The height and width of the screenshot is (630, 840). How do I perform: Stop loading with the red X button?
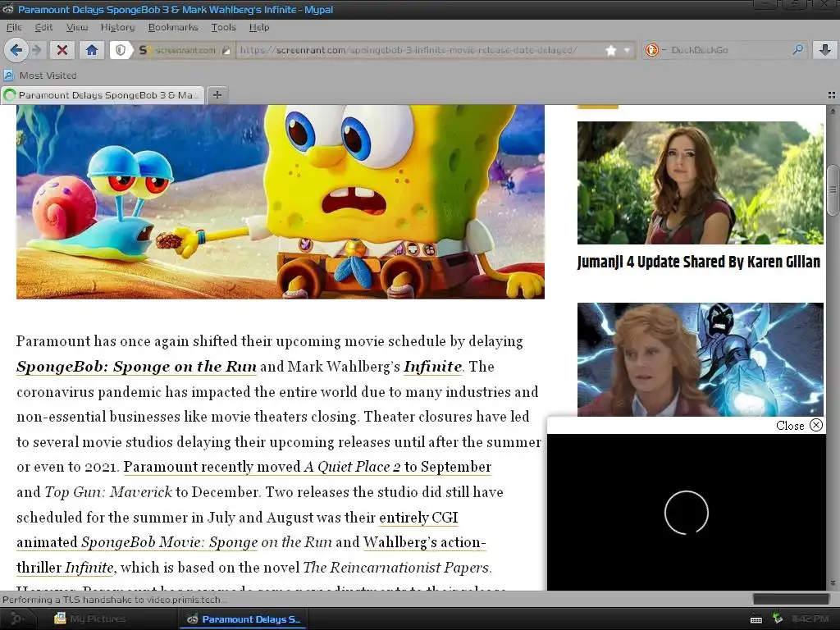click(x=62, y=50)
